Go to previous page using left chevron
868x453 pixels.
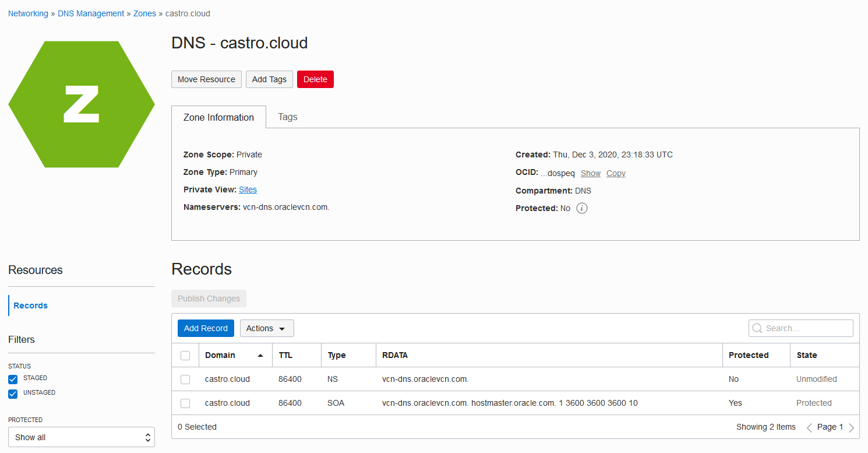[x=809, y=427]
